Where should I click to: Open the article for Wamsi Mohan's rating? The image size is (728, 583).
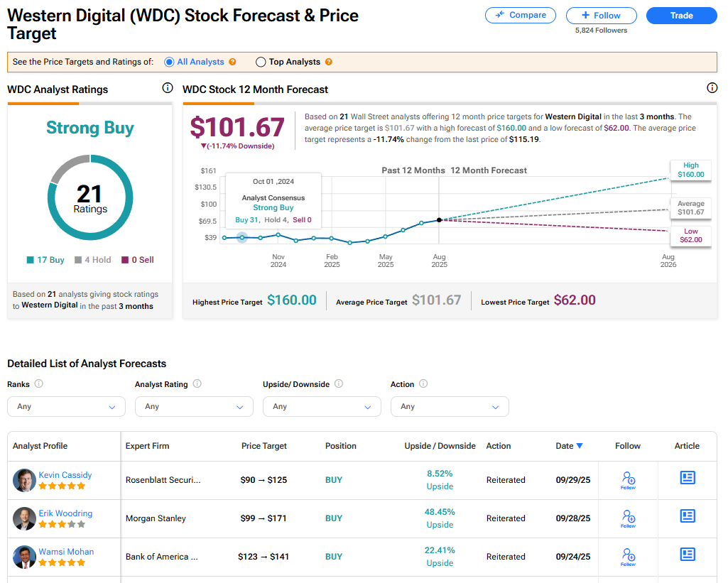[688, 554]
